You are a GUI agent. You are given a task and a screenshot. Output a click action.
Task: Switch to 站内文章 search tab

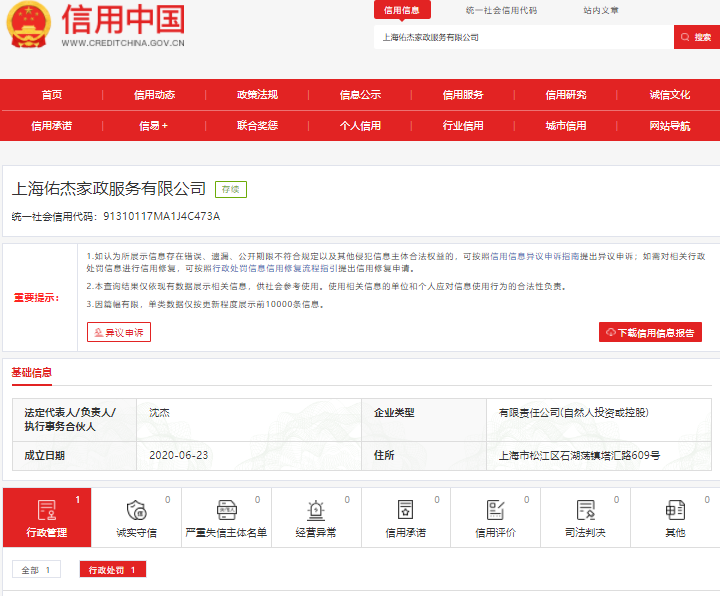[x=601, y=10]
